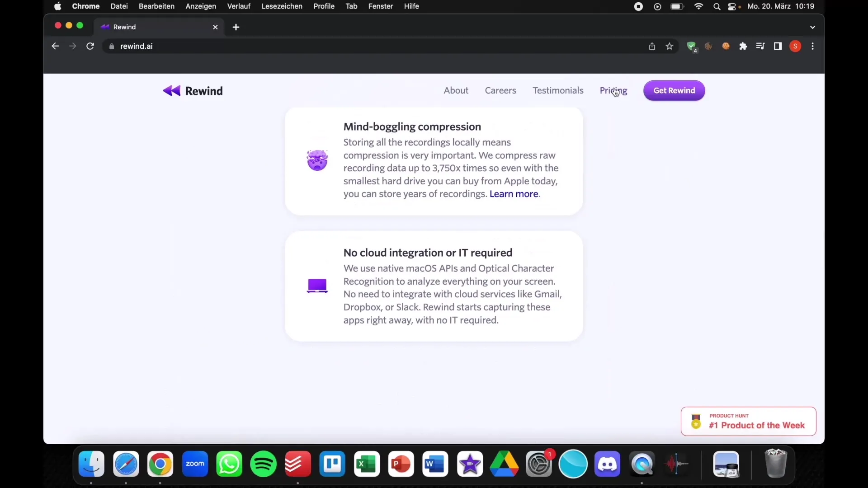Open the Trash in the Dock

(x=776, y=463)
